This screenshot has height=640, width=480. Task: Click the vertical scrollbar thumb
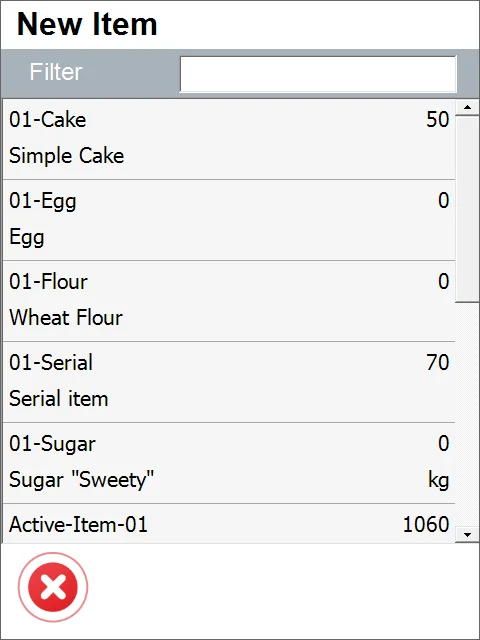(467, 209)
